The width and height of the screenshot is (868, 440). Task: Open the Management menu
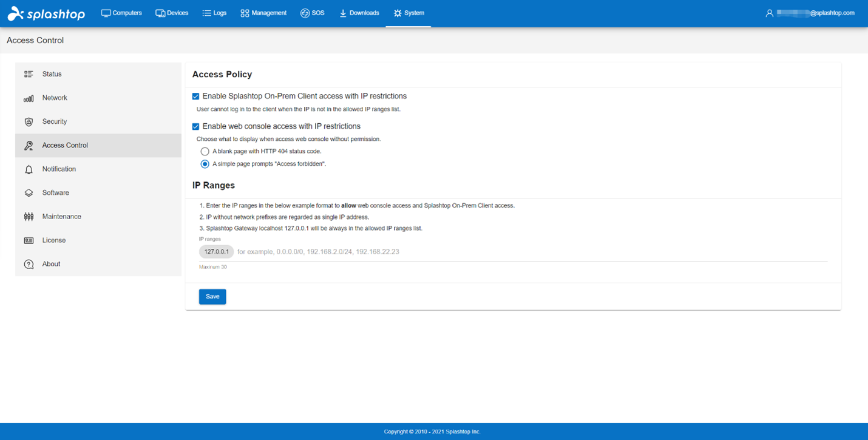[263, 13]
